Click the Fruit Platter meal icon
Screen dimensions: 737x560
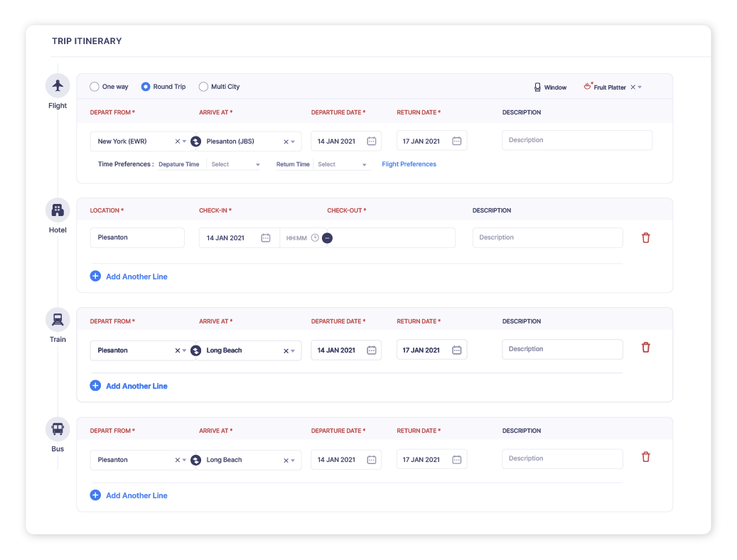(588, 85)
